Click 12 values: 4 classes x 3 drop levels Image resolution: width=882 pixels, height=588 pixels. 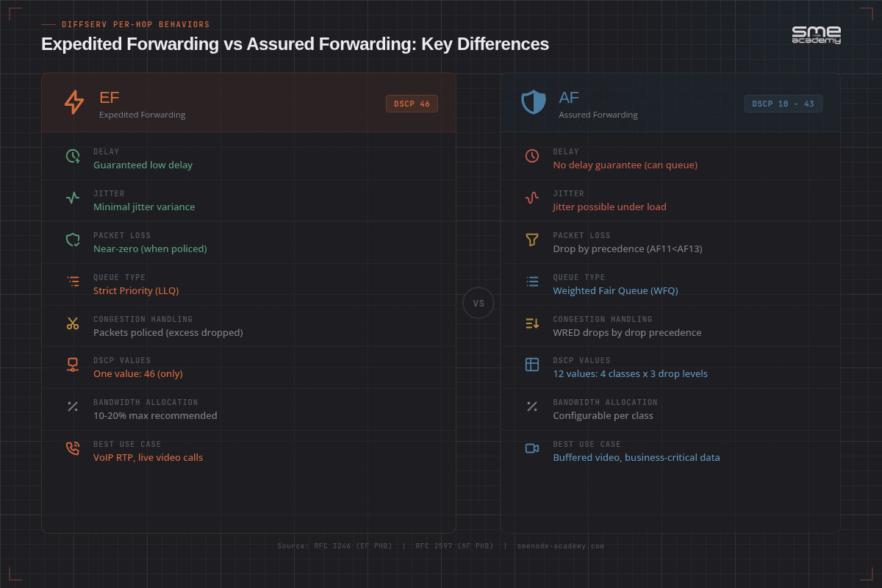[x=631, y=373]
